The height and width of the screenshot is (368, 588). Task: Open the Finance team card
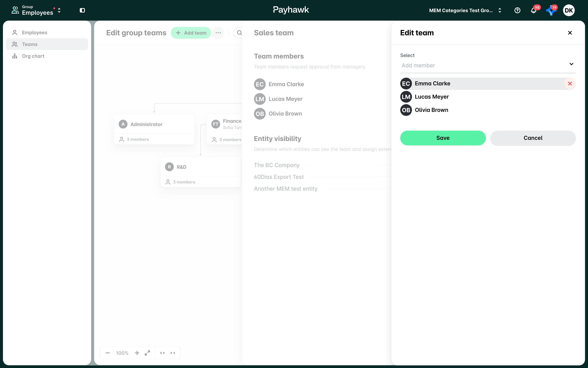(x=224, y=129)
